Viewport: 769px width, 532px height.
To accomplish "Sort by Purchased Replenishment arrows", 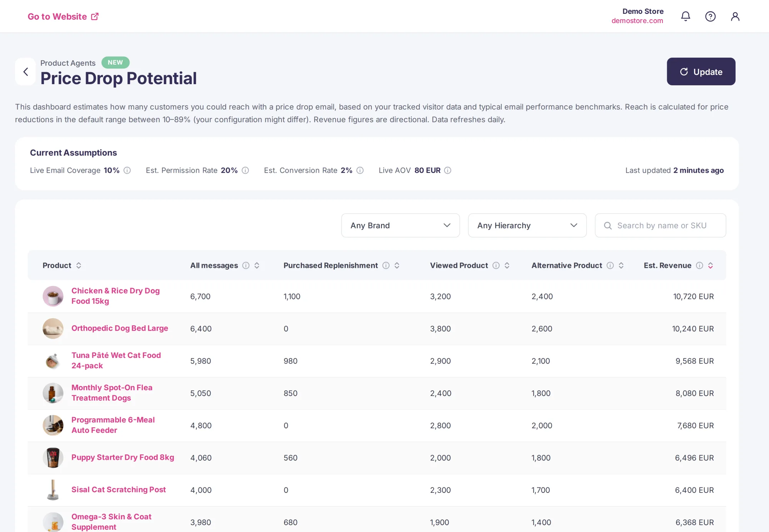I will pyautogui.click(x=397, y=265).
